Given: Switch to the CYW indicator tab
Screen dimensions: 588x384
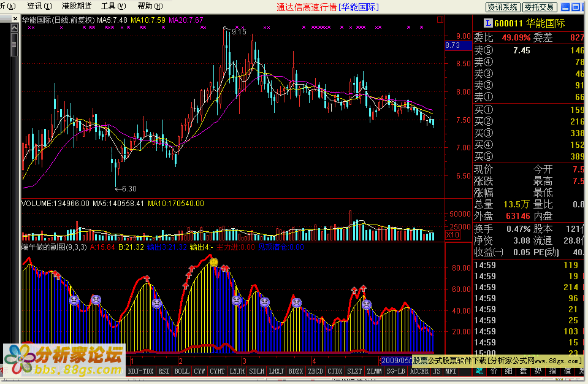Looking at the screenshot, I should pyautogui.click(x=199, y=371).
